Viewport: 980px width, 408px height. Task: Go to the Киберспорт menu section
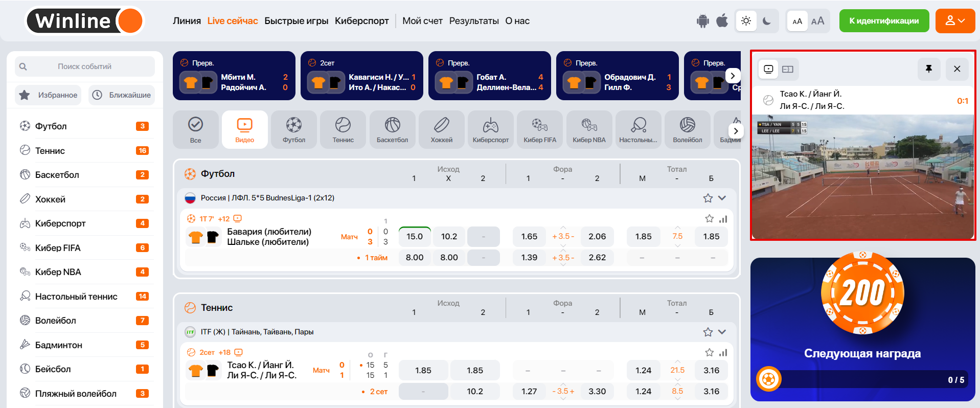pyautogui.click(x=361, y=21)
